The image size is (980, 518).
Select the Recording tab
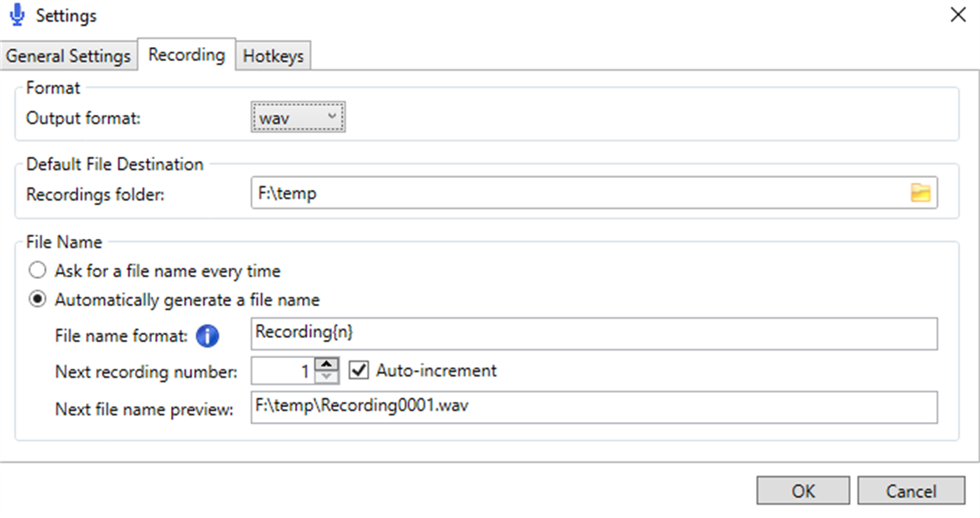click(186, 53)
